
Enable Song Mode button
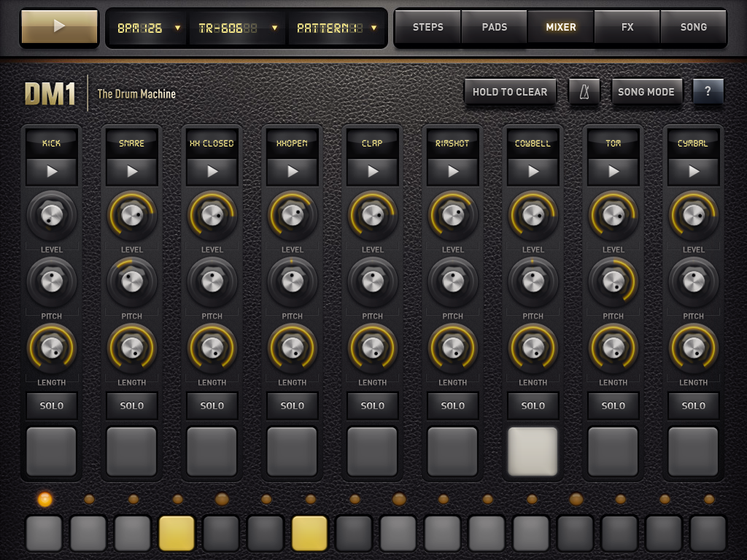coord(646,92)
